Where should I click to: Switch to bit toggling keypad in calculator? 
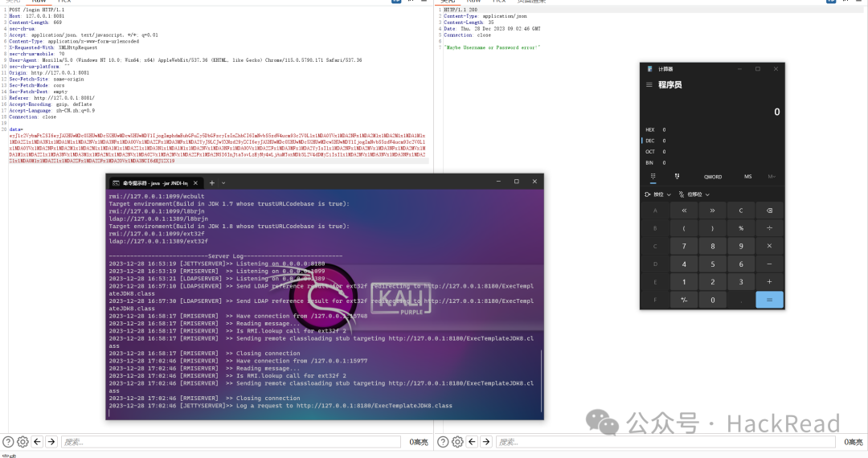(x=677, y=177)
